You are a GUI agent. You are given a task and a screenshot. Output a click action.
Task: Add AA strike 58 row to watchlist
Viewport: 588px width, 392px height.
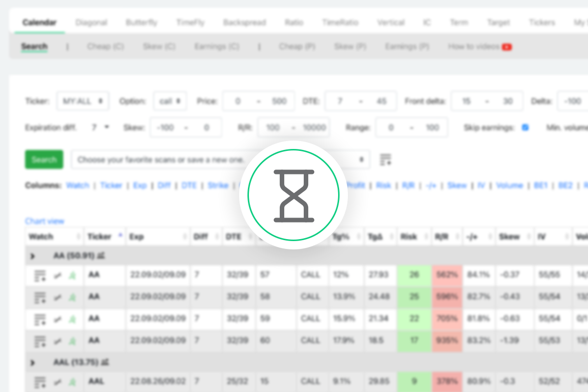click(x=40, y=297)
